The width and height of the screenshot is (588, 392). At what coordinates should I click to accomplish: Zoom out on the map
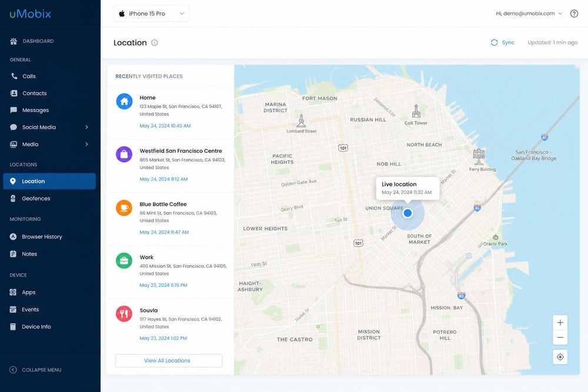click(x=560, y=337)
